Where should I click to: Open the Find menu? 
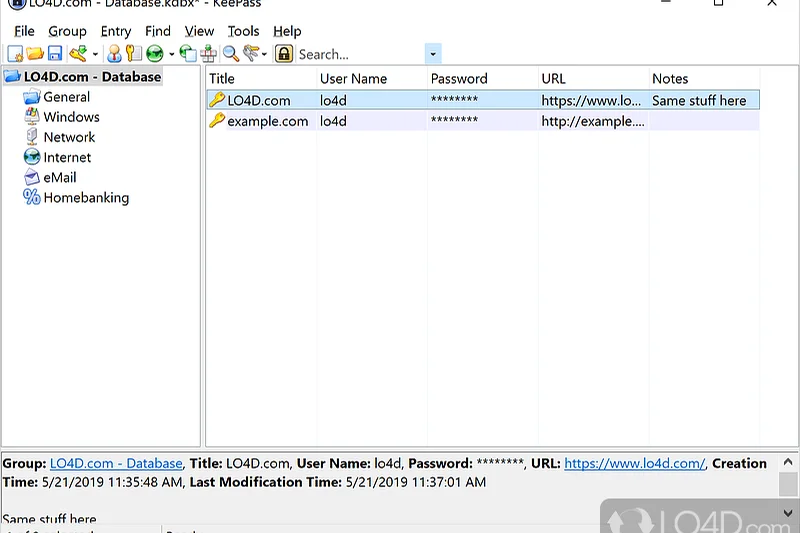point(158,31)
